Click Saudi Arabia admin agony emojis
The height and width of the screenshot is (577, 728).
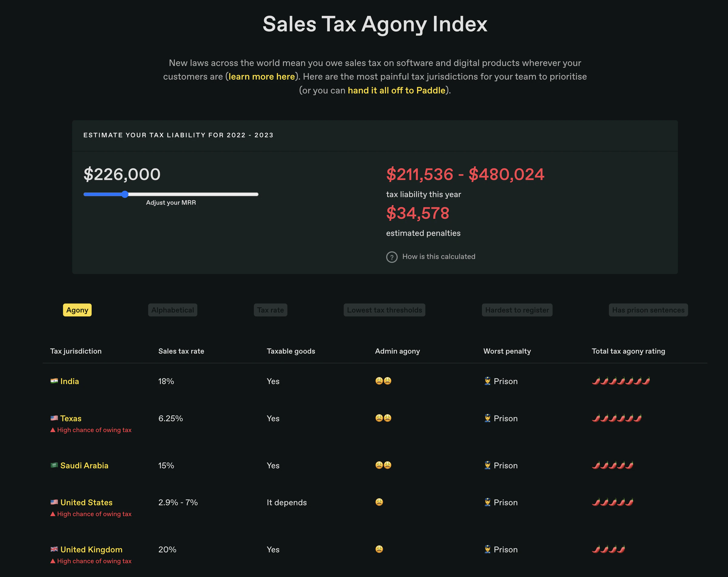tap(383, 465)
